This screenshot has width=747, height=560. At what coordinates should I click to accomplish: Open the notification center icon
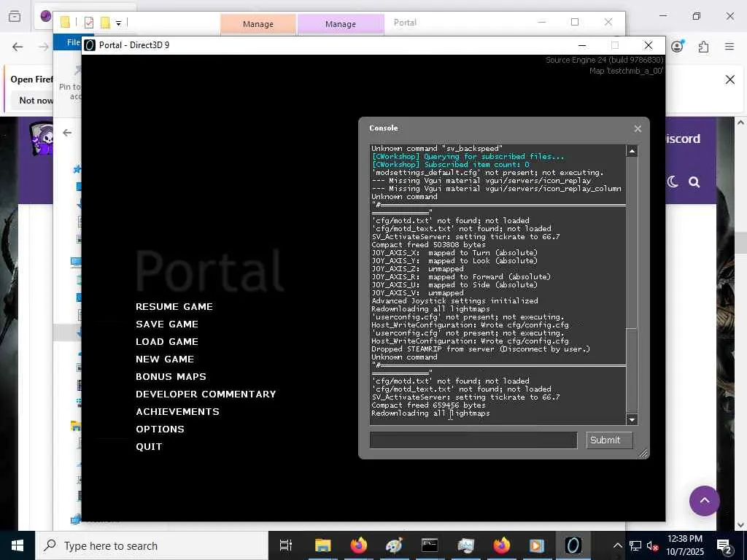coord(724,547)
